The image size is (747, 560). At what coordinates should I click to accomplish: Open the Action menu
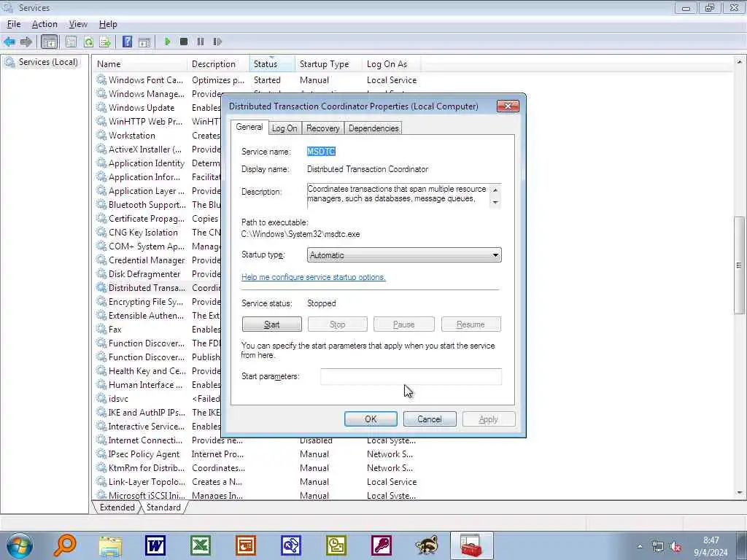point(44,24)
